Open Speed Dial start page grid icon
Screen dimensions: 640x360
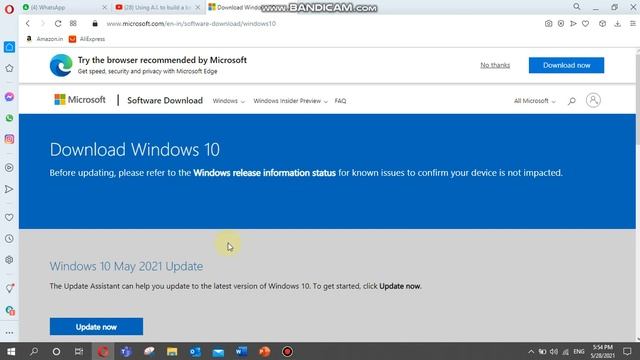click(73, 23)
